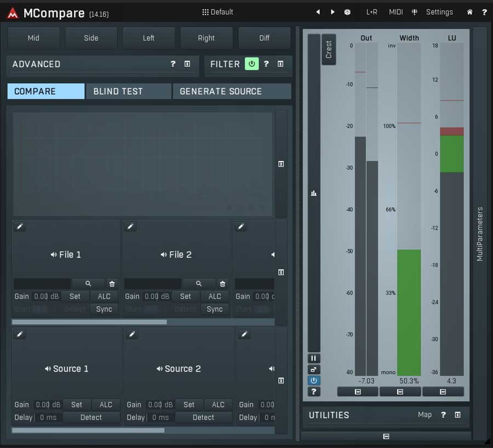
Task: Open waveform display options icon
Action: (x=281, y=164)
